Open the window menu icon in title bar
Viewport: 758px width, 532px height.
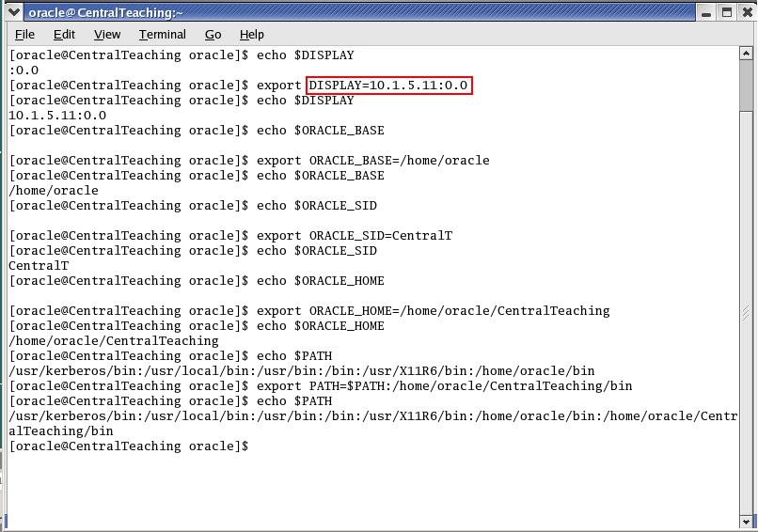[x=11, y=12]
